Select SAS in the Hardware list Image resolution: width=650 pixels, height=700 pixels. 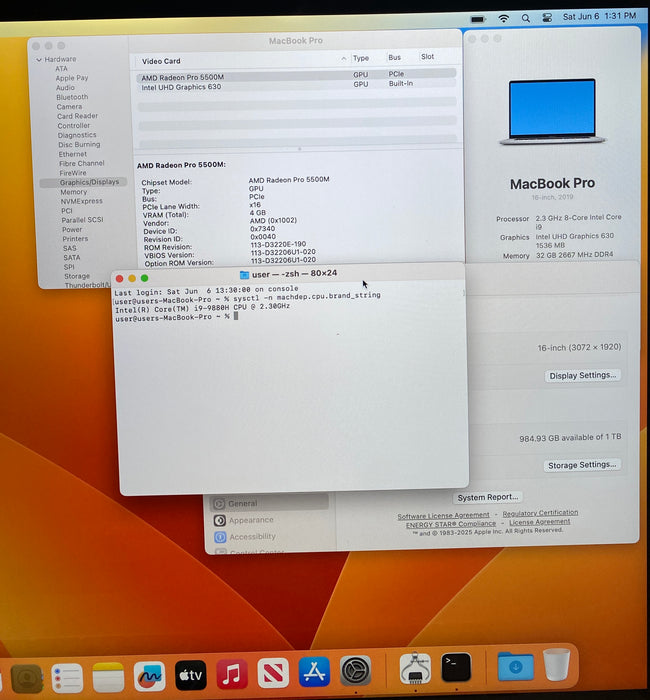pos(70,248)
